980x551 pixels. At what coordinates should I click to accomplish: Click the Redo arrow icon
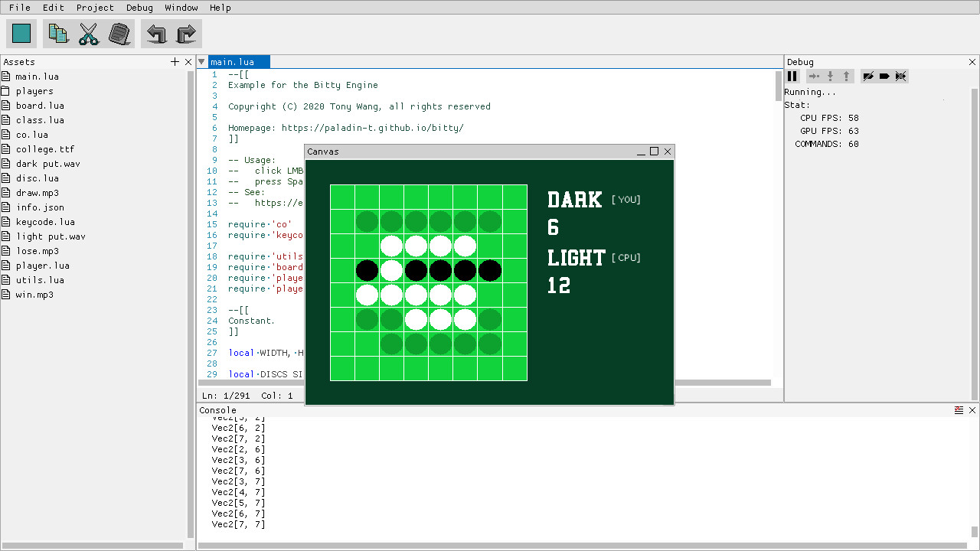point(186,33)
